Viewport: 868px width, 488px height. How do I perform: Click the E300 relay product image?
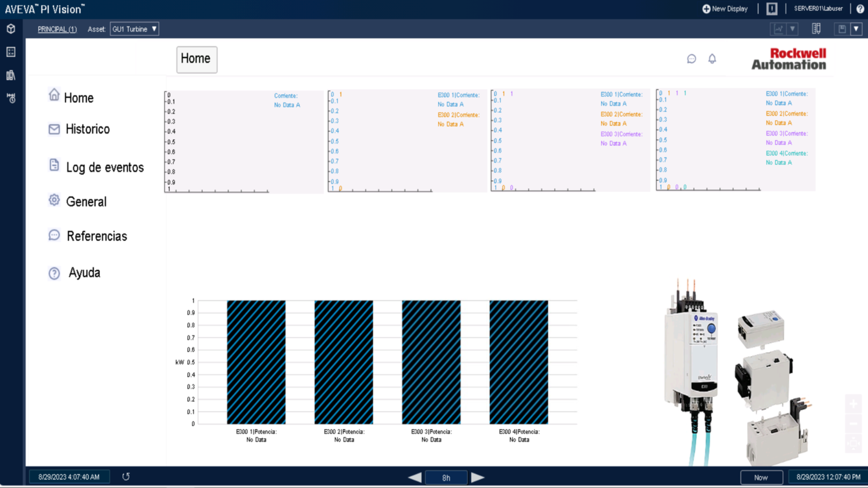pyautogui.click(x=739, y=372)
